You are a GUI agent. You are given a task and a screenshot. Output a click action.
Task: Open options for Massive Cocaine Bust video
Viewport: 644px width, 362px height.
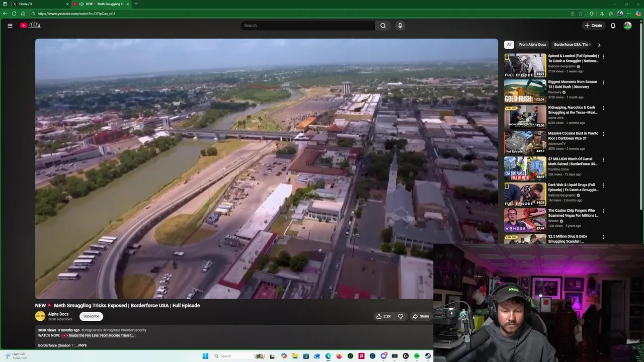point(603,134)
